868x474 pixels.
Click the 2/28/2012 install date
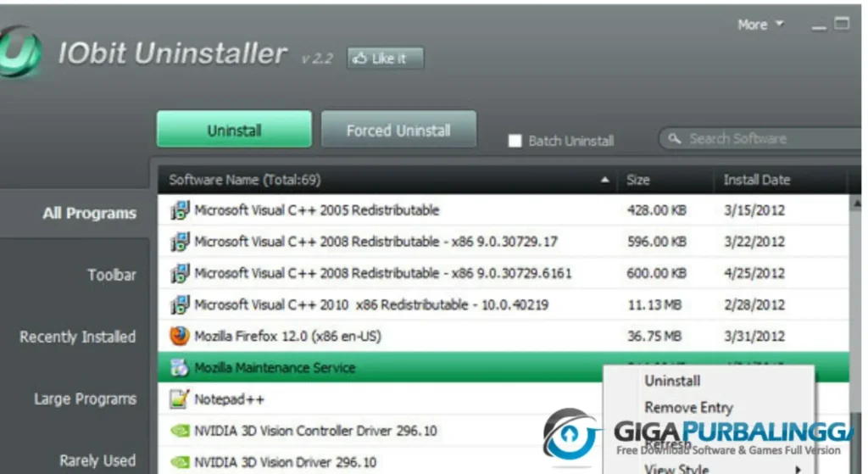pyautogui.click(x=754, y=305)
